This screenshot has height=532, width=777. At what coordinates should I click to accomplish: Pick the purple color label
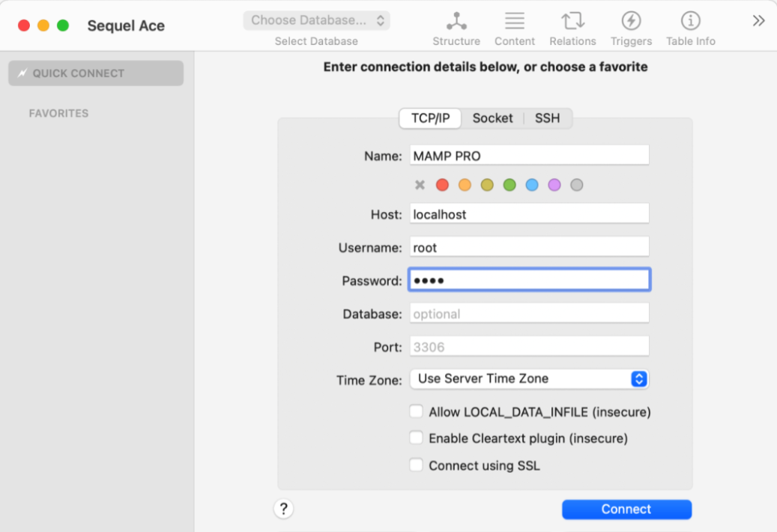tap(554, 185)
